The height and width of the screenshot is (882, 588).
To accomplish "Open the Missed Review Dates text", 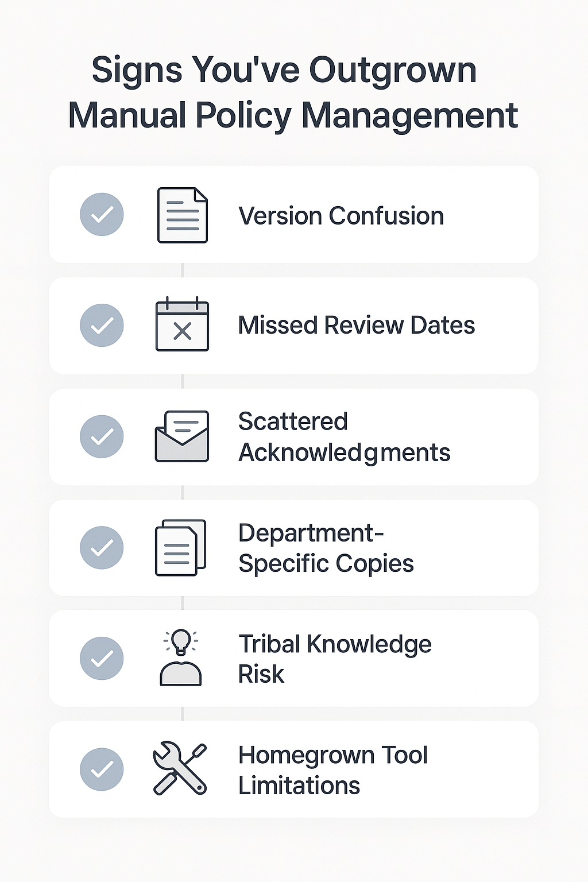I will click(x=356, y=325).
